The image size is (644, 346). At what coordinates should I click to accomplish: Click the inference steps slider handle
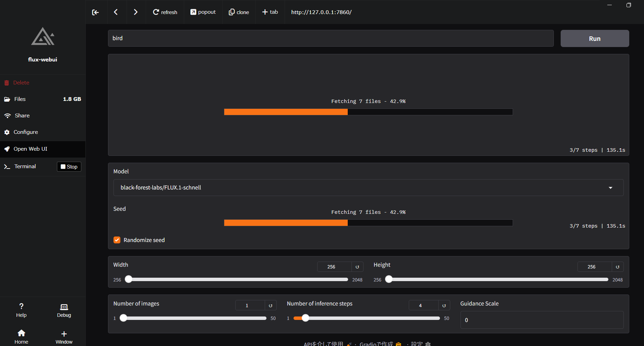tap(306, 318)
